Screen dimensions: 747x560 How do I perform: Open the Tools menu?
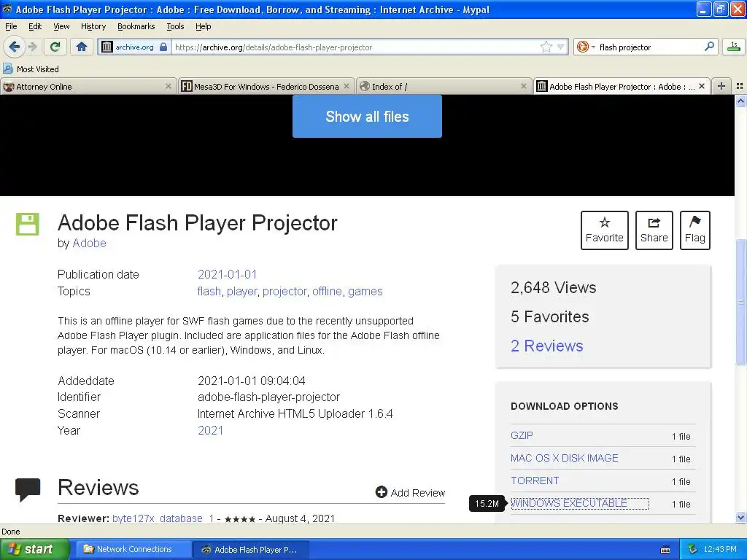click(x=175, y=26)
